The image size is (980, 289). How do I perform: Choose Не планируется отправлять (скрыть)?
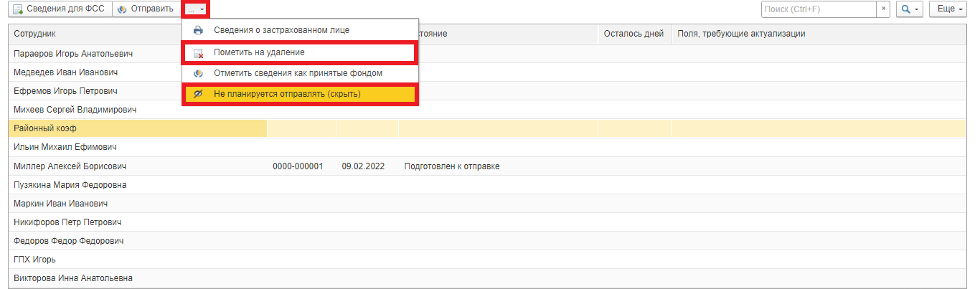pyautogui.click(x=287, y=94)
